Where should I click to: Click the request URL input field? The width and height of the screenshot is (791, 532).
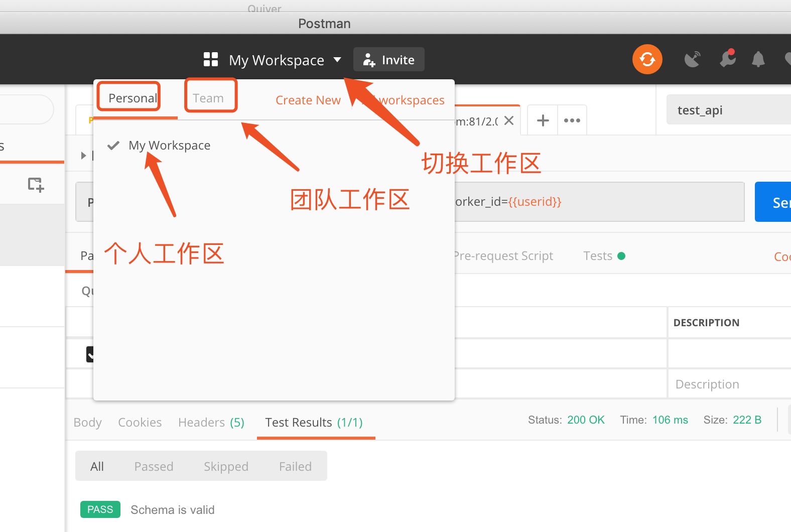tap(599, 202)
